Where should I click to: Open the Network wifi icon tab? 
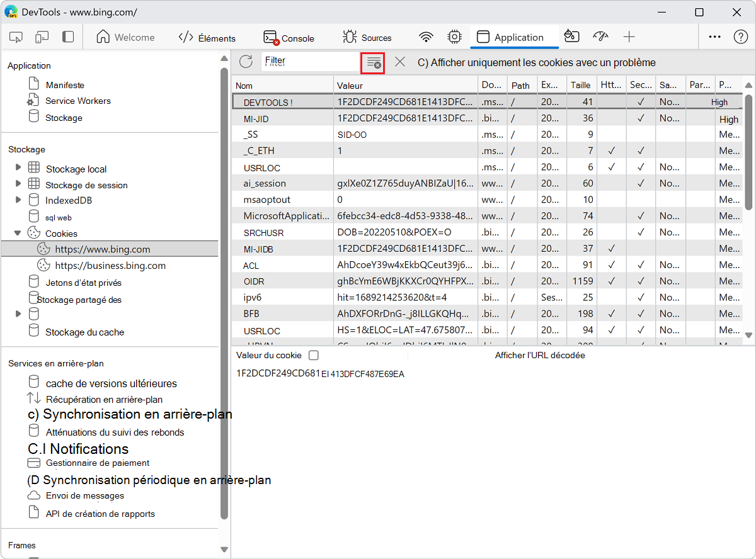[427, 37]
